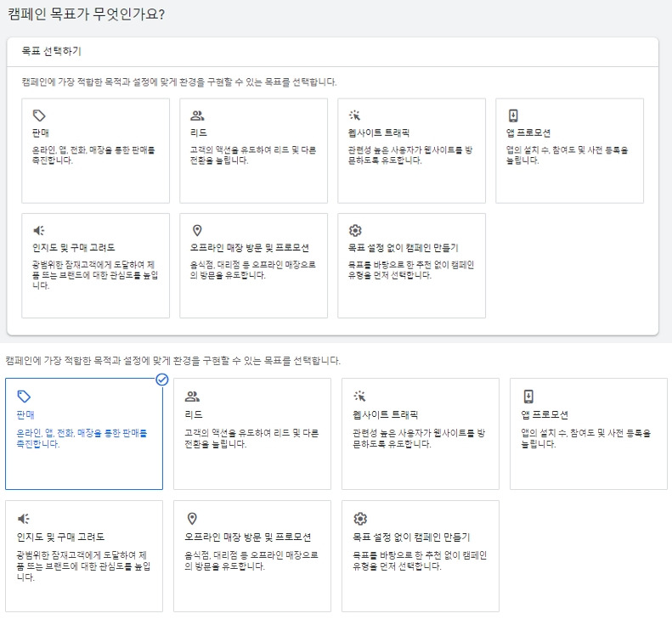Select the 판매 title in the upper goal panel
The image size is (672, 619).
click(41, 132)
